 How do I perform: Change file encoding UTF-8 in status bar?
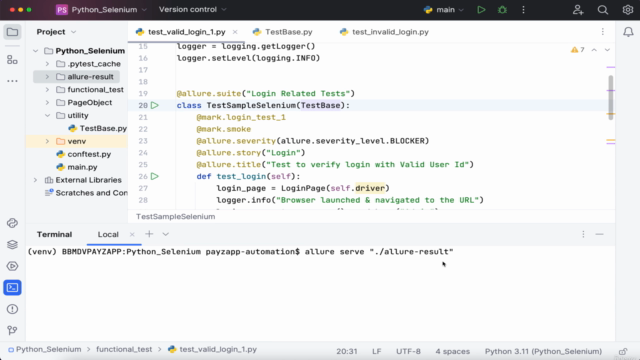[408, 351]
